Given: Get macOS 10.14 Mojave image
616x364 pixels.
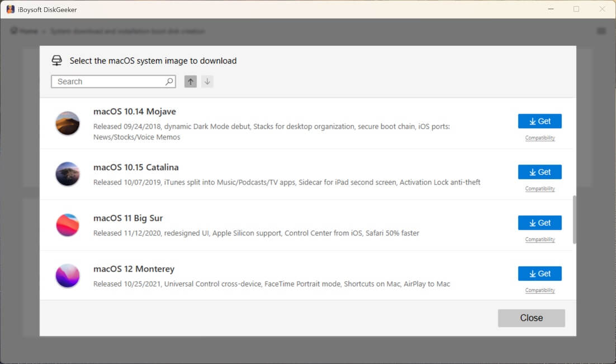Looking at the screenshot, I should (539, 121).
